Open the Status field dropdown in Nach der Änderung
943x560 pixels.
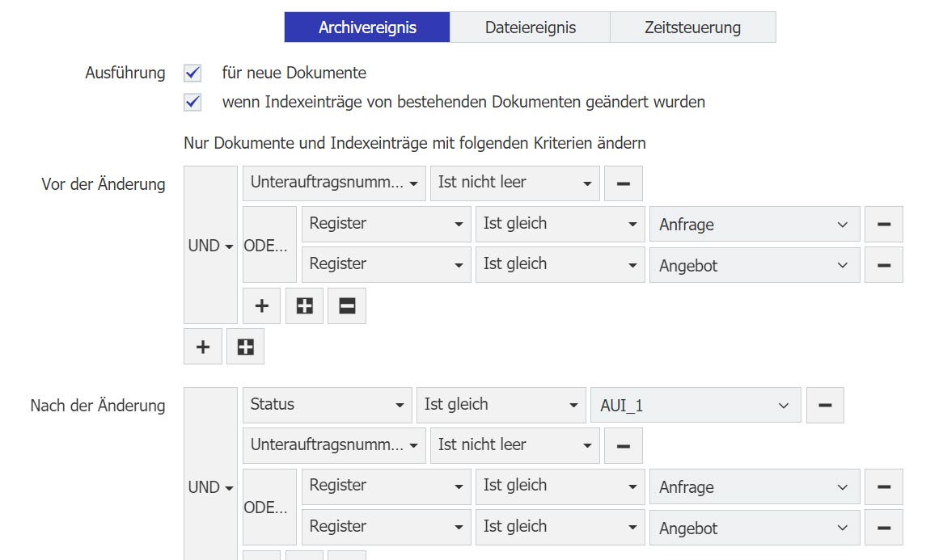pyautogui.click(x=327, y=405)
